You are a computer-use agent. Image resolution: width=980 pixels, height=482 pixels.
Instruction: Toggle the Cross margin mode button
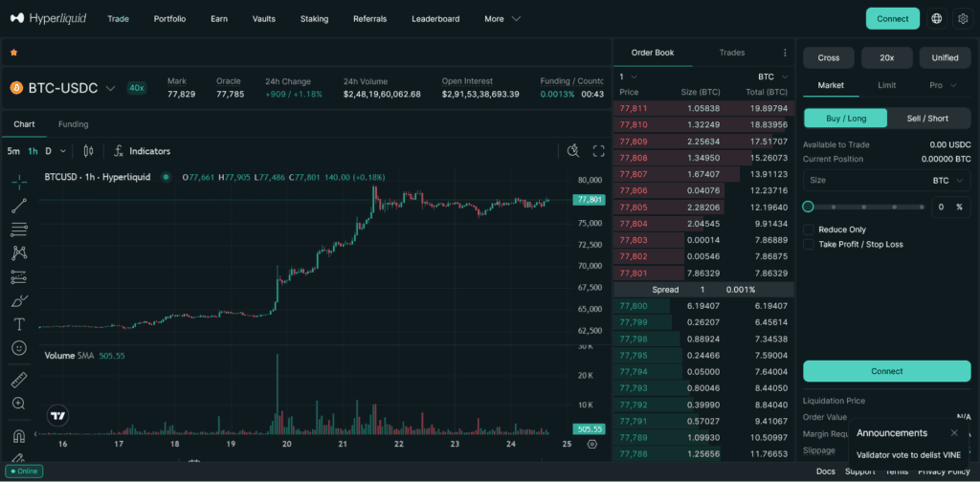pos(829,57)
